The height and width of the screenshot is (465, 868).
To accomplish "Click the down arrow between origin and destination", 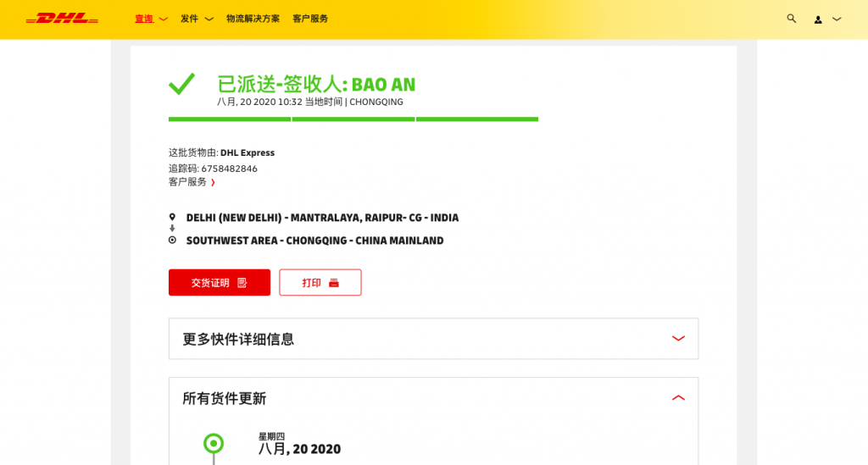I will 172,229.
